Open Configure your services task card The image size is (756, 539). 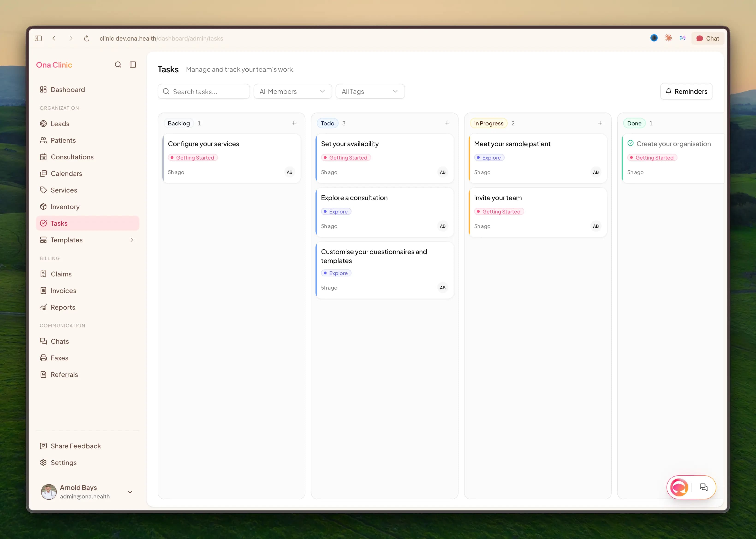(231, 158)
